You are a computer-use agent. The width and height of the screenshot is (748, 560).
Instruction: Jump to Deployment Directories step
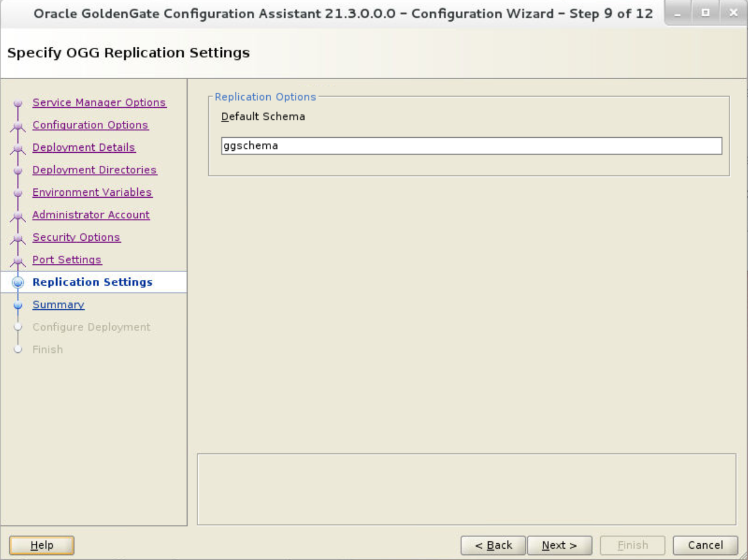[x=95, y=170]
